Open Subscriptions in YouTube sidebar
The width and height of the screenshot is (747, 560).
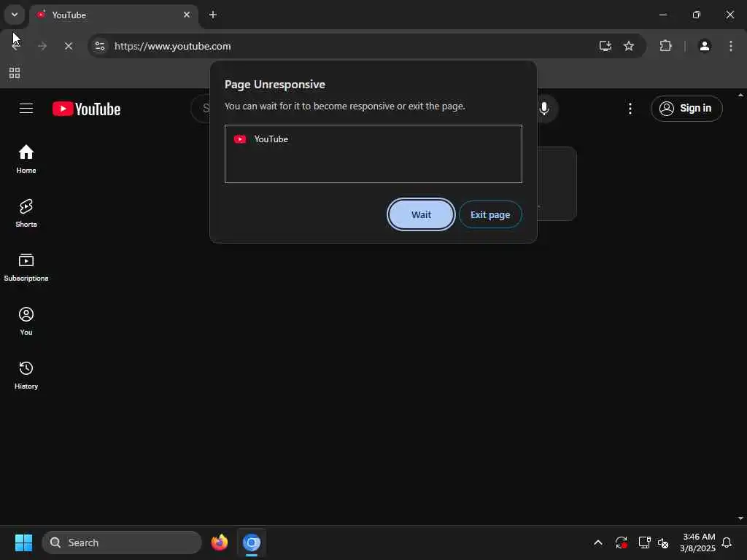pyautogui.click(x=26, y=267)
